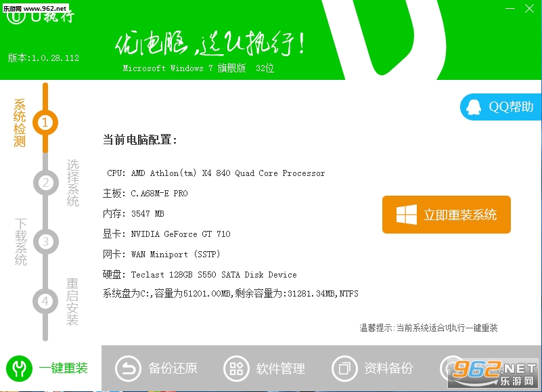Click the 系统盘为C: capacity line
Image resolution: width=542 pixels, height=392 pixels.
click(x=231, y=294)
